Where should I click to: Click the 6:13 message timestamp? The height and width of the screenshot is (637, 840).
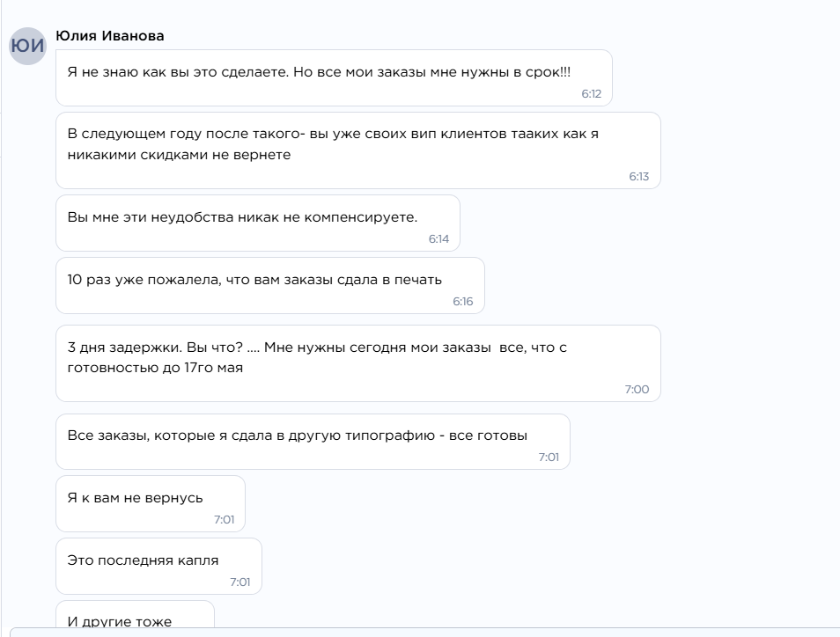(x=638, y=177)
